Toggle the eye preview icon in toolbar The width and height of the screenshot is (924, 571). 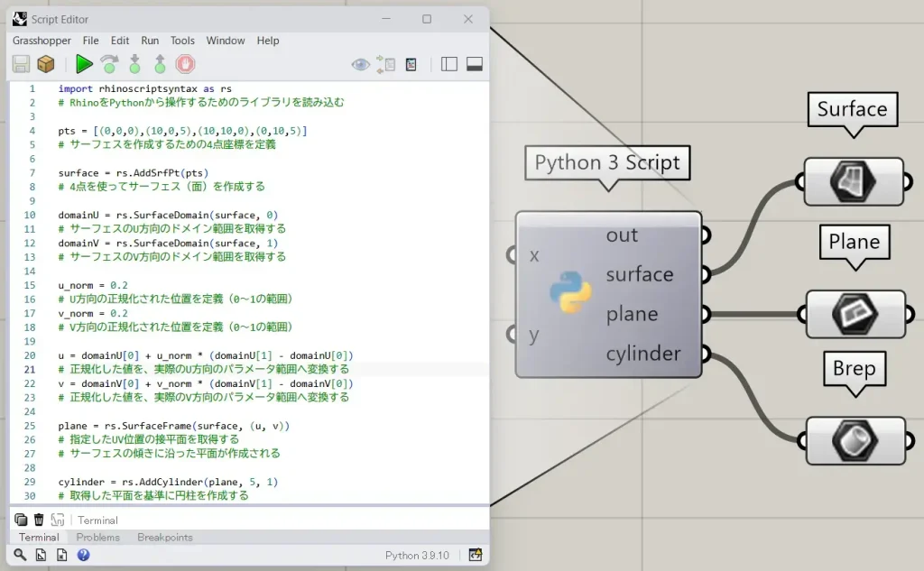click(361, 64)
